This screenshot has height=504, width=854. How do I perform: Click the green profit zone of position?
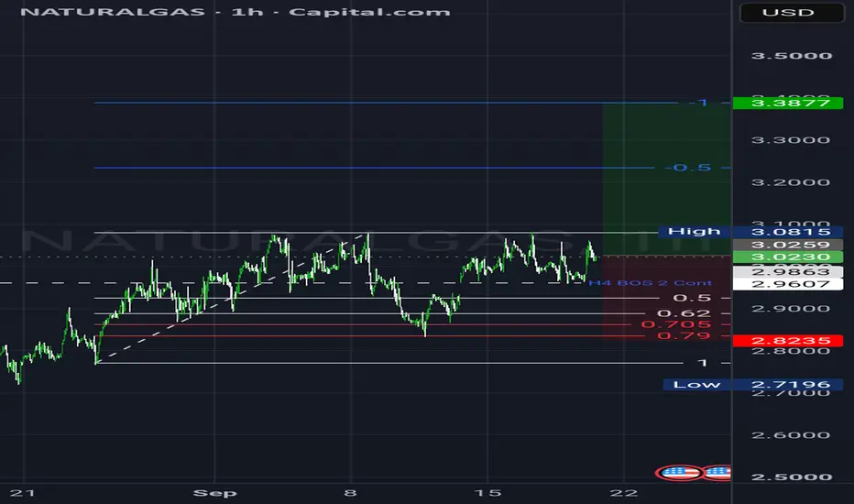click(667, 180)
